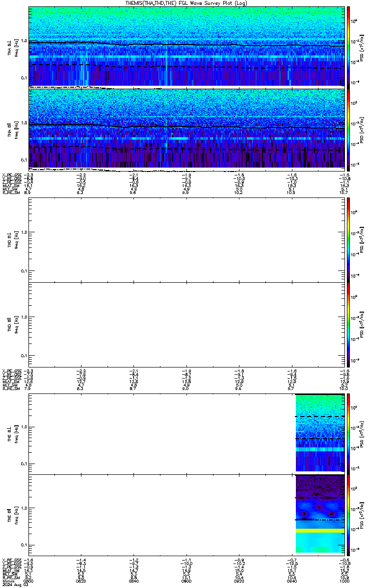The height and width of the screenshot is (588, 368).
Task: Click the THD B-parallel freq [Hz] axis label
Action: [16, 325]
